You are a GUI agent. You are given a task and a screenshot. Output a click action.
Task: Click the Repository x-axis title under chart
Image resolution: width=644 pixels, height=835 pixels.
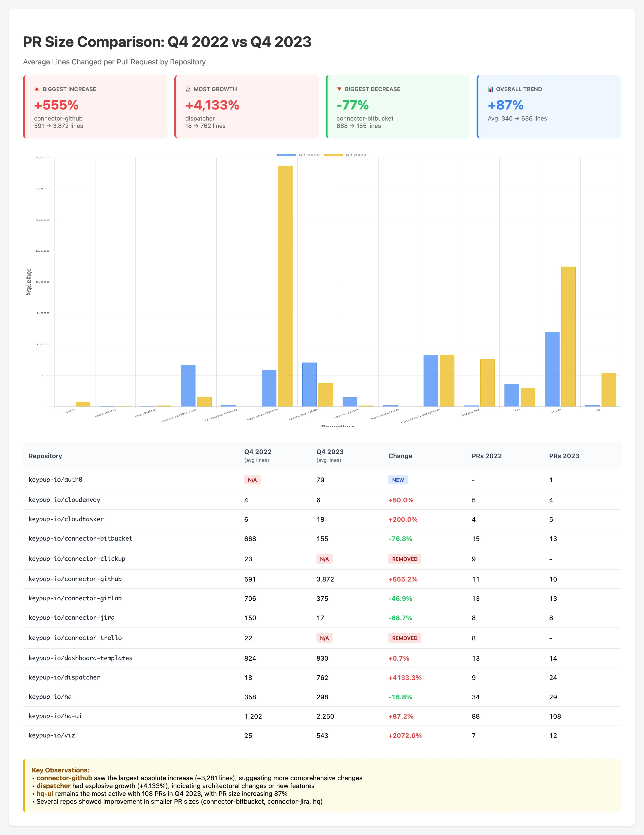click(x=337, y=426)
